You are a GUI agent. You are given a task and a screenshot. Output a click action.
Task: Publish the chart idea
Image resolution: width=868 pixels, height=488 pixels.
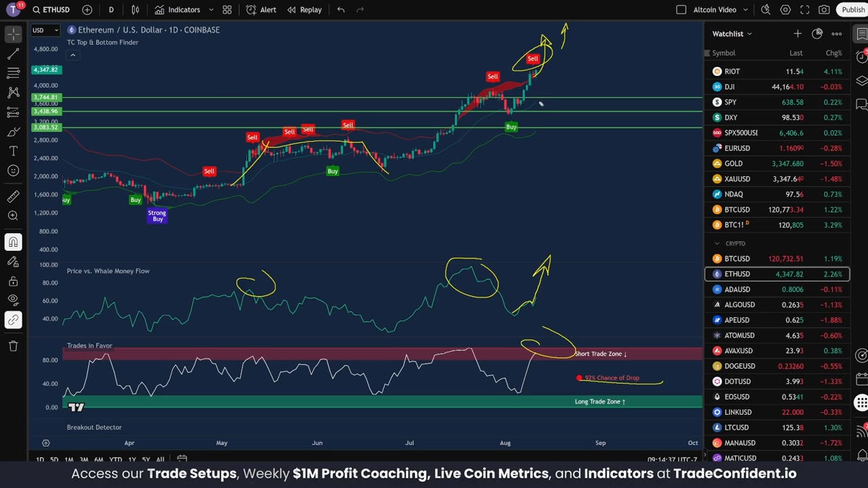[852, 9]
